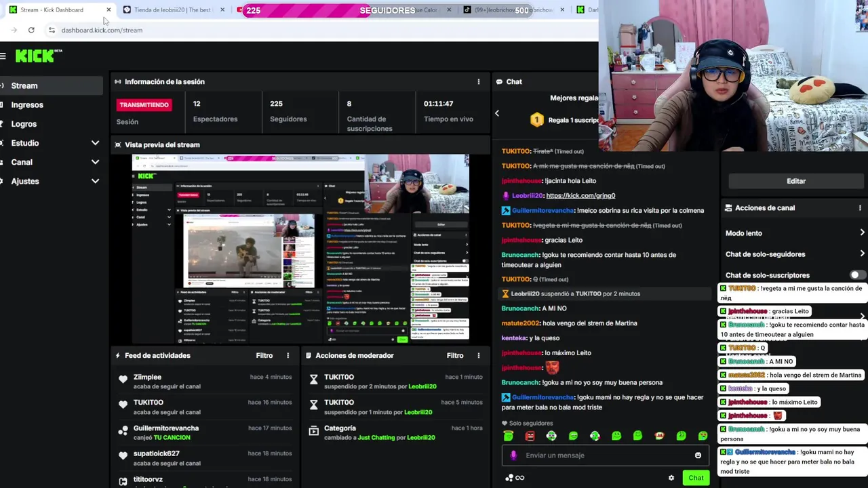The height and width of the screenshot is (488, 868).
Task: Insert the third emote with white headphones
Action: tap(551, 436)
